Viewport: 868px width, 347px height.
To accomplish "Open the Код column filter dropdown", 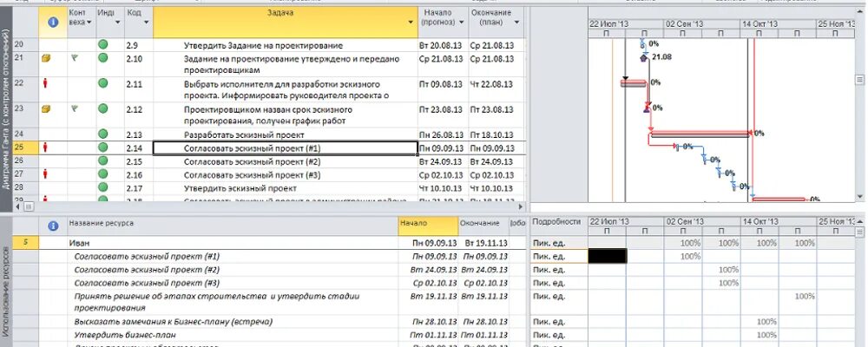I will [x=146, y=23].
